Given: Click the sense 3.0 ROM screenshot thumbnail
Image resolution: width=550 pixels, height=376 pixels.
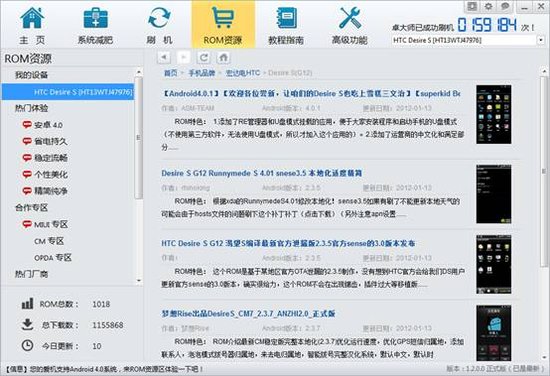Looking at the screenshot, I should 494,264.
